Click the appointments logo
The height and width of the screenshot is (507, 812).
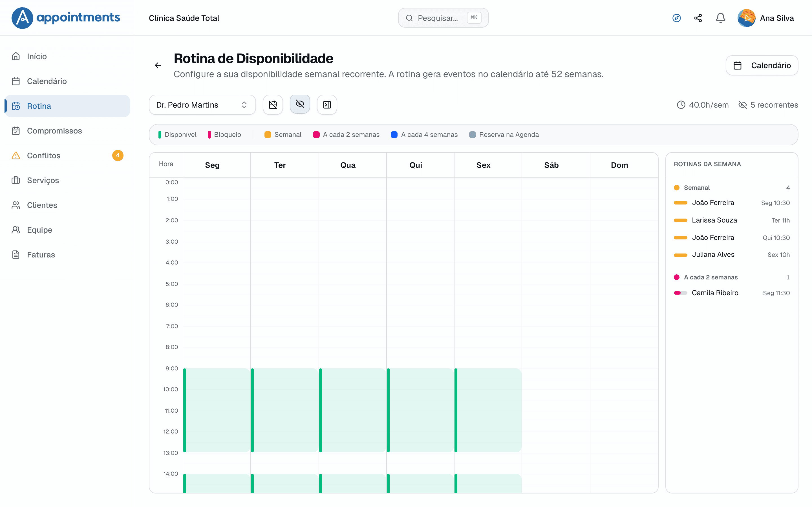(66, 18)
